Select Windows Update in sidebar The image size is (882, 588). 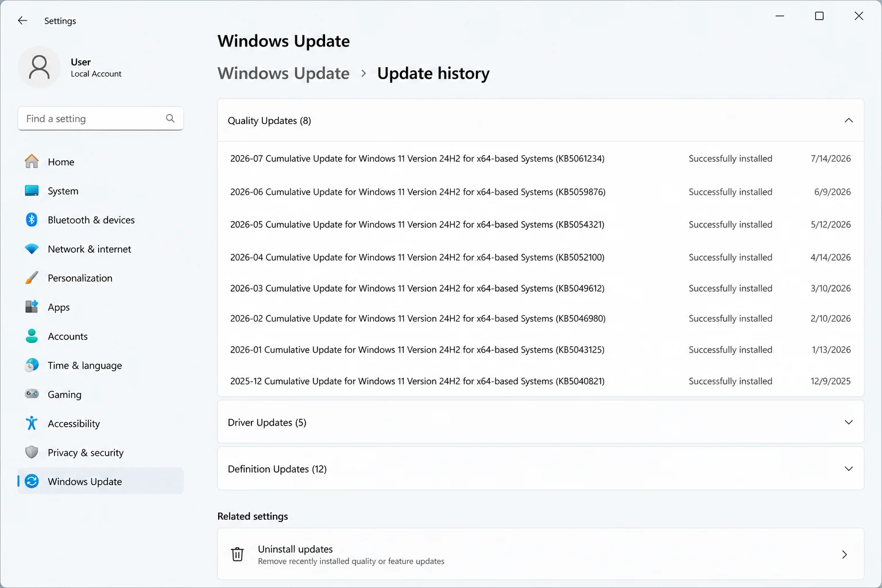100,481
